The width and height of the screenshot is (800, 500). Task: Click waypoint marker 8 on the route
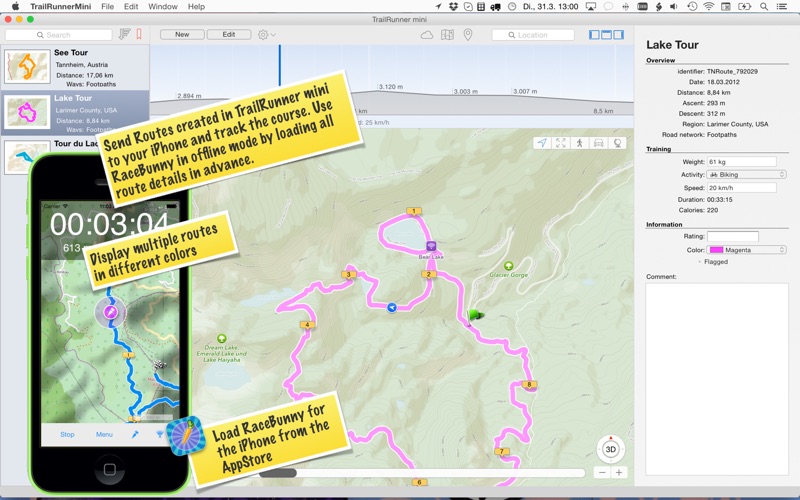(x=529, y=385)
